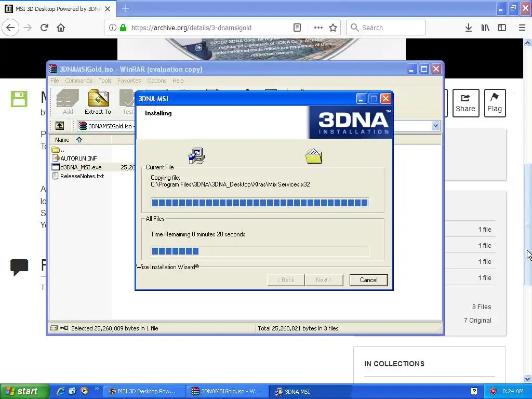Show site information icon in address bar
The height and width of the screenshot is (399, 532).
112,28
